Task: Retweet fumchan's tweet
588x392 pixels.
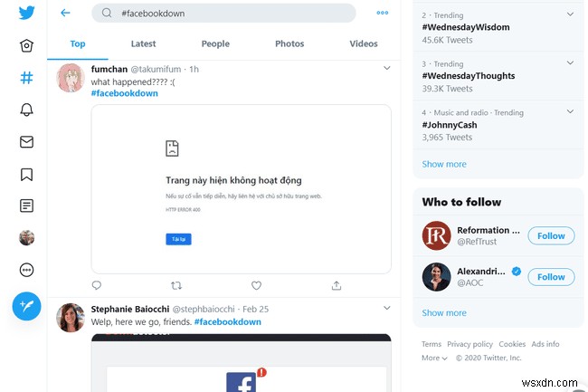Action: pyautogui.click(x=176, y=285)
